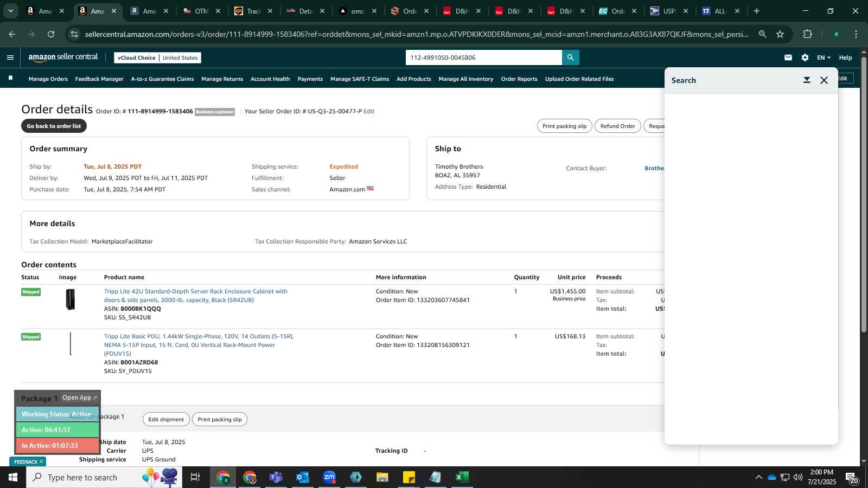This screenshot has width=868, height=488.
Task: Open the vCloud Choice marketplace switcher
Action: click(x=157, y=57)
